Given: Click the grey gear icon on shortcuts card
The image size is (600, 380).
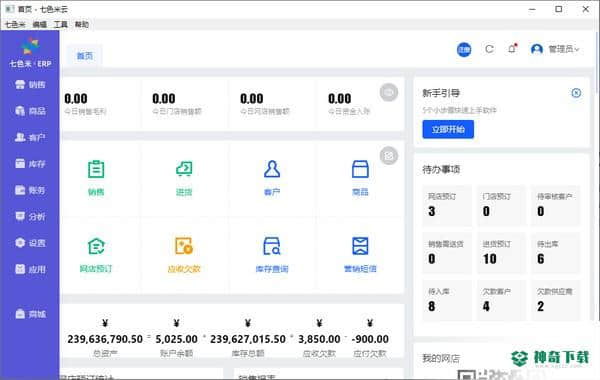Looking at the screenshot, I should (389, 156).
